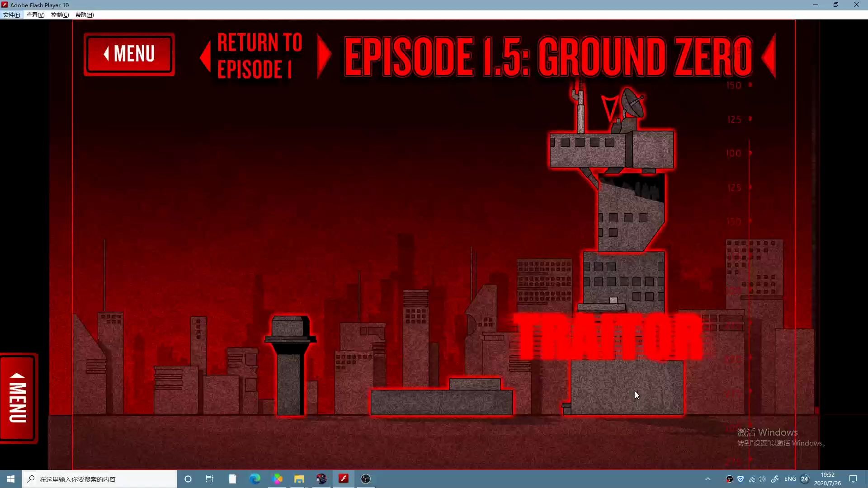Select Return to Episode 1
Viewport: 868px width, 488px height.
(x=259, y=56)
